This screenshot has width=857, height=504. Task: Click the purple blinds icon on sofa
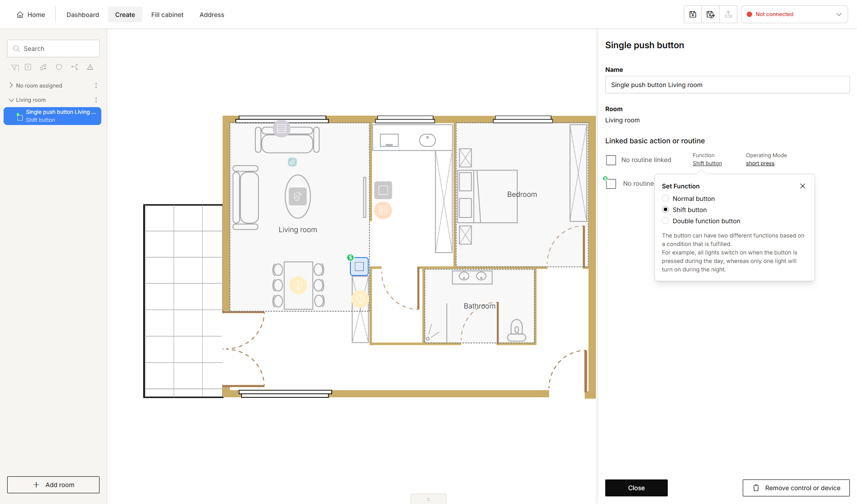coord(282,129)
